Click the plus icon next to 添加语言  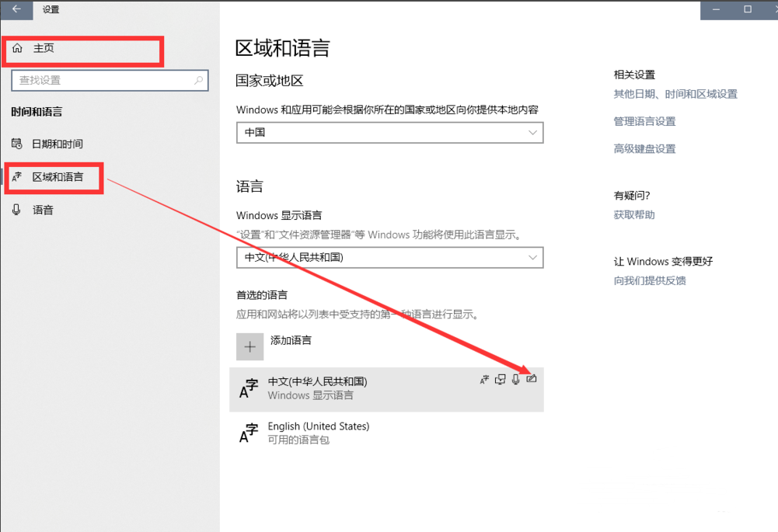pos(249,346)
